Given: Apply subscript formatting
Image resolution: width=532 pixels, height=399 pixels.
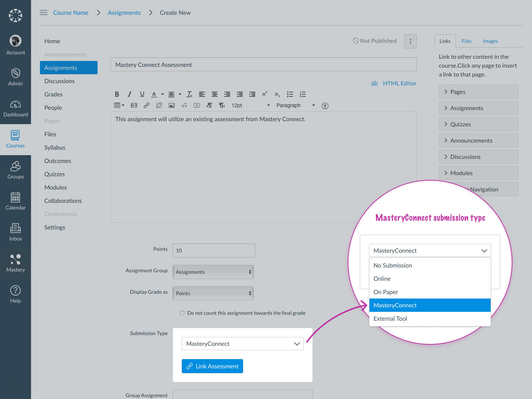Looking at the screenshot, I should 277,94.
